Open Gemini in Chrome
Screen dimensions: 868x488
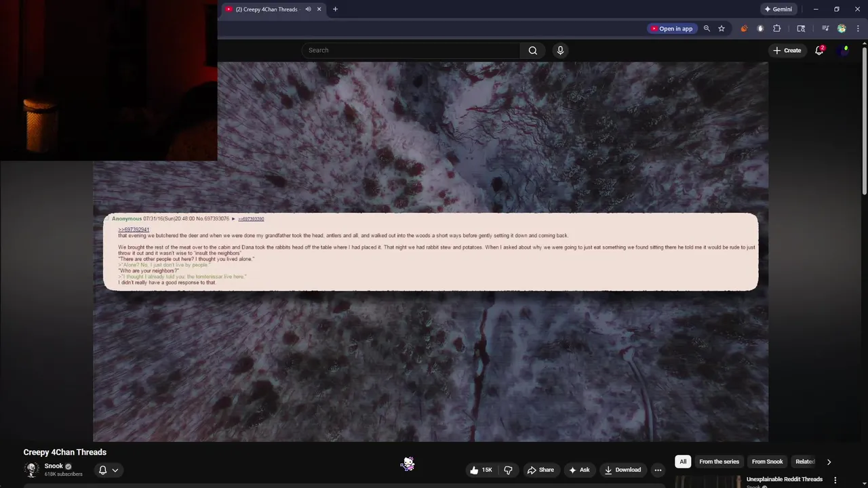click(x=778, y=9)
